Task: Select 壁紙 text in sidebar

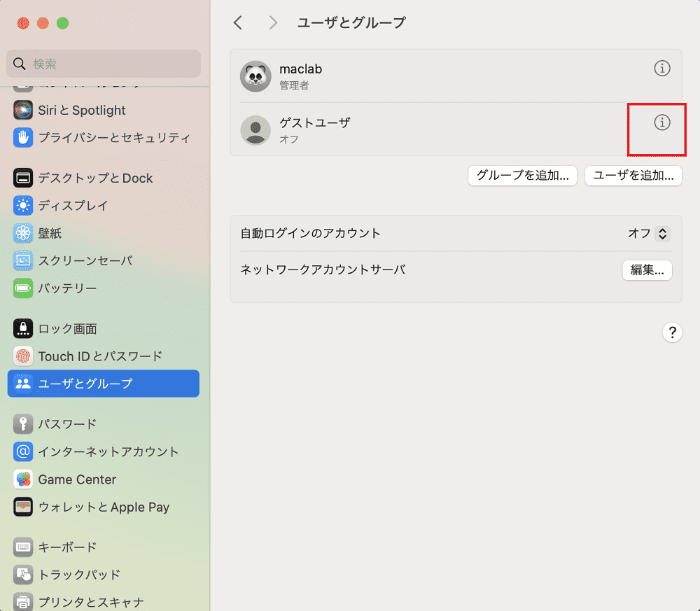Action: [50, 233]
